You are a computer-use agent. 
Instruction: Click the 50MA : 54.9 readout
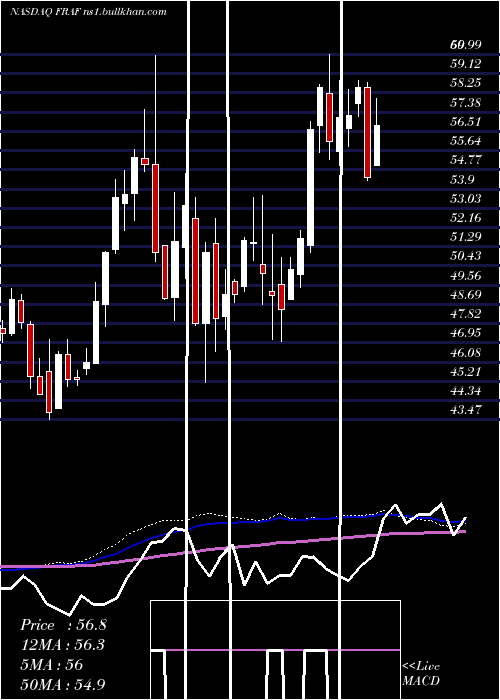coord(63,684)
